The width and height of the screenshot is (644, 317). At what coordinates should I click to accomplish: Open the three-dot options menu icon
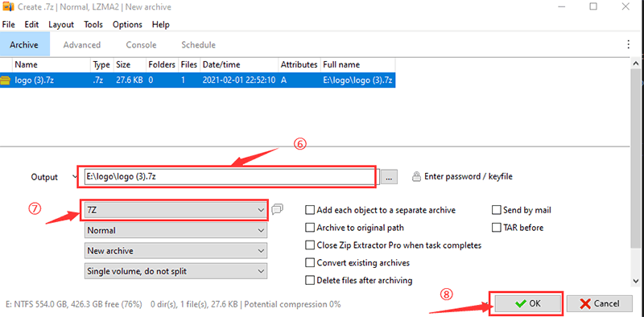click(x=628, y=44)
